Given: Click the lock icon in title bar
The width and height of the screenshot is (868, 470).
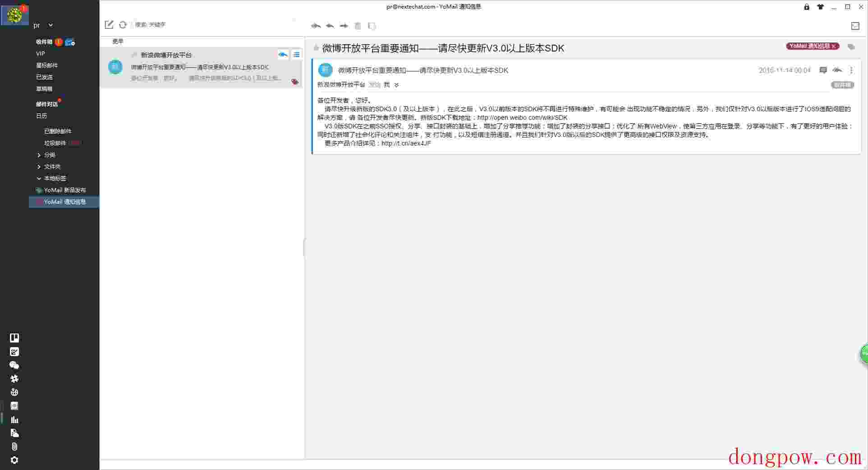Looking at the screenshot, I should point(807,7).
